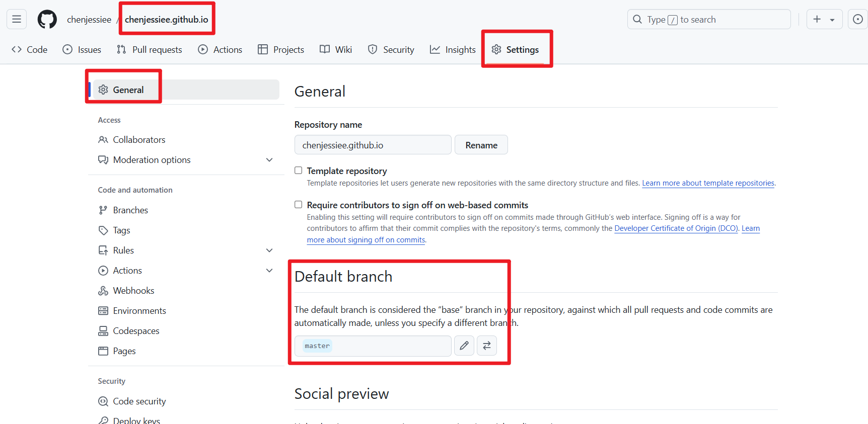Click the Deploy keys key icon

103,420
